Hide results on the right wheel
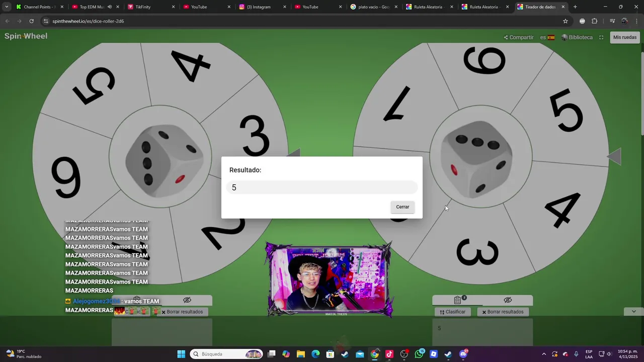Viewport: 644px width, 362px height. tap(508, 300)
